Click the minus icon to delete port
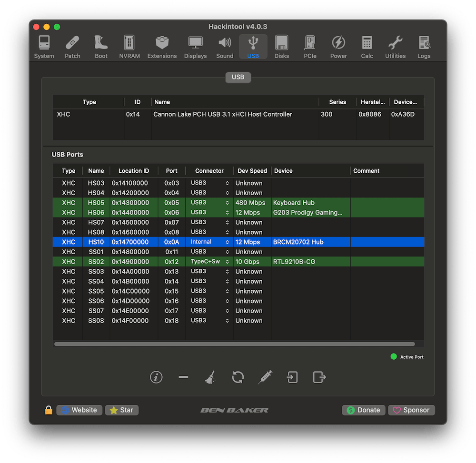This screenshot has width=476, height=463. [x=183, y=377]
